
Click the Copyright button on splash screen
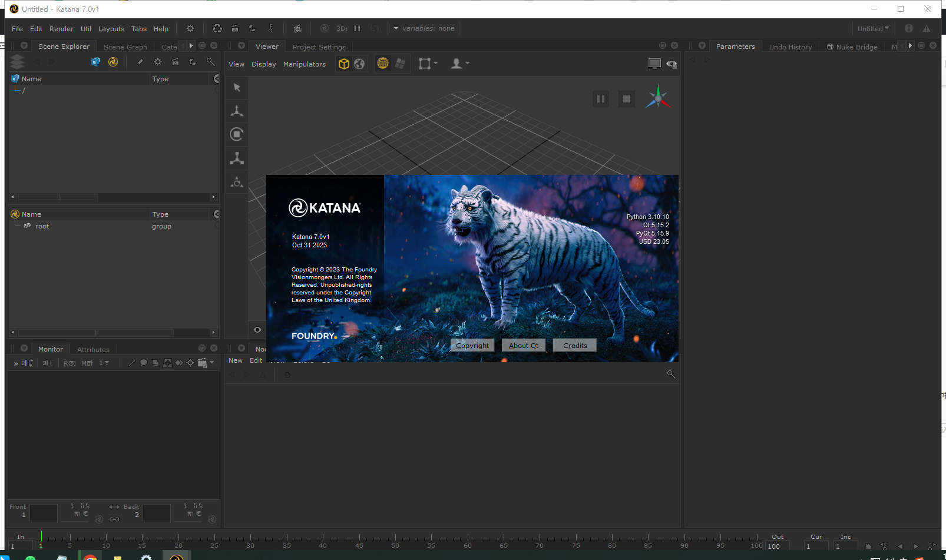(x=472, y=346)
